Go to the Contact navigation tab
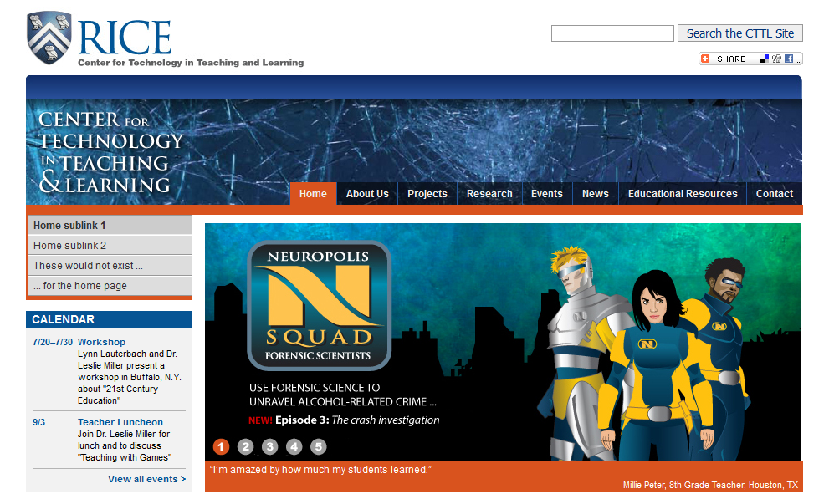This screenshot has height=504, width=829. 775,194
